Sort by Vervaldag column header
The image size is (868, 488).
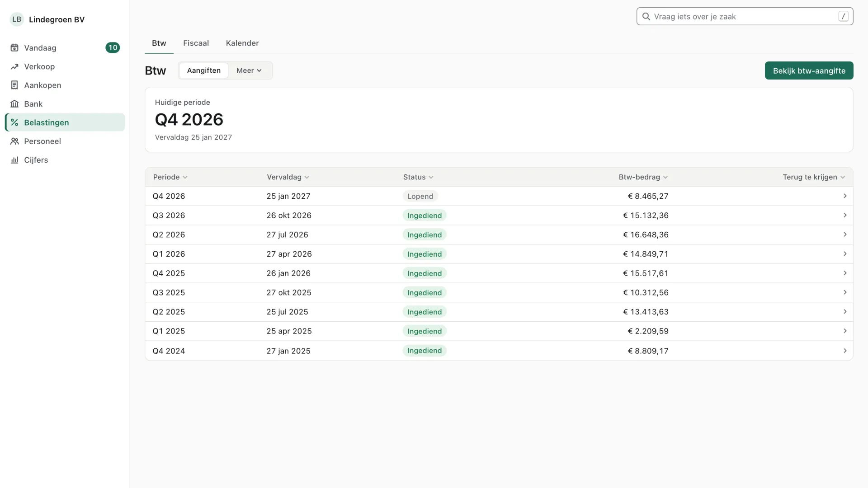point(288,177)
